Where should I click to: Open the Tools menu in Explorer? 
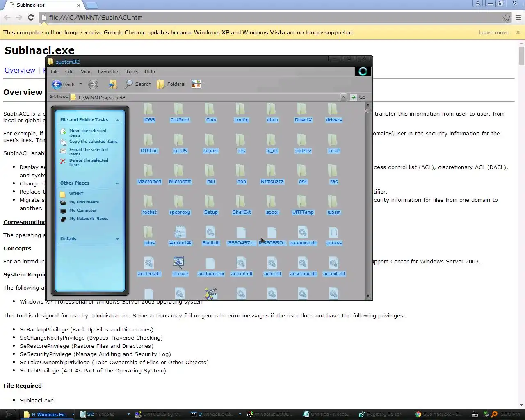pyautogui.click(x=132, y=71)
